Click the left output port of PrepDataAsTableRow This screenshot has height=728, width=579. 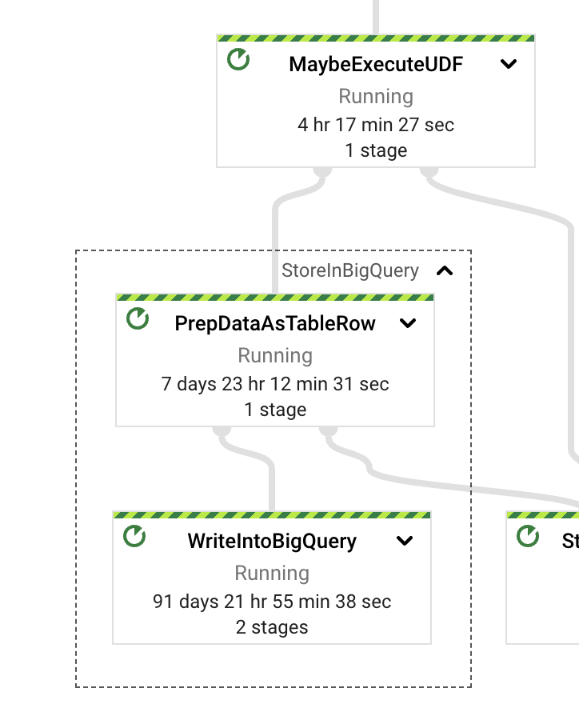point(222,430)
